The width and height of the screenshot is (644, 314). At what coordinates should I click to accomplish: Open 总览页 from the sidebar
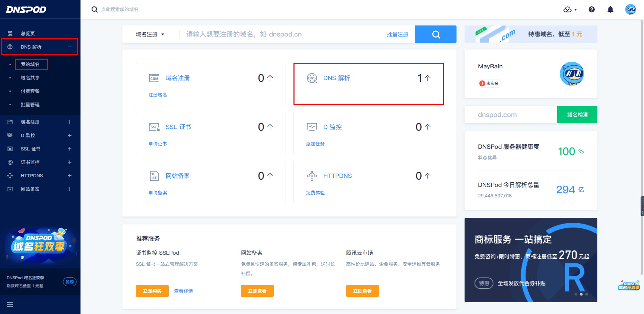click(x=28, y=34)
